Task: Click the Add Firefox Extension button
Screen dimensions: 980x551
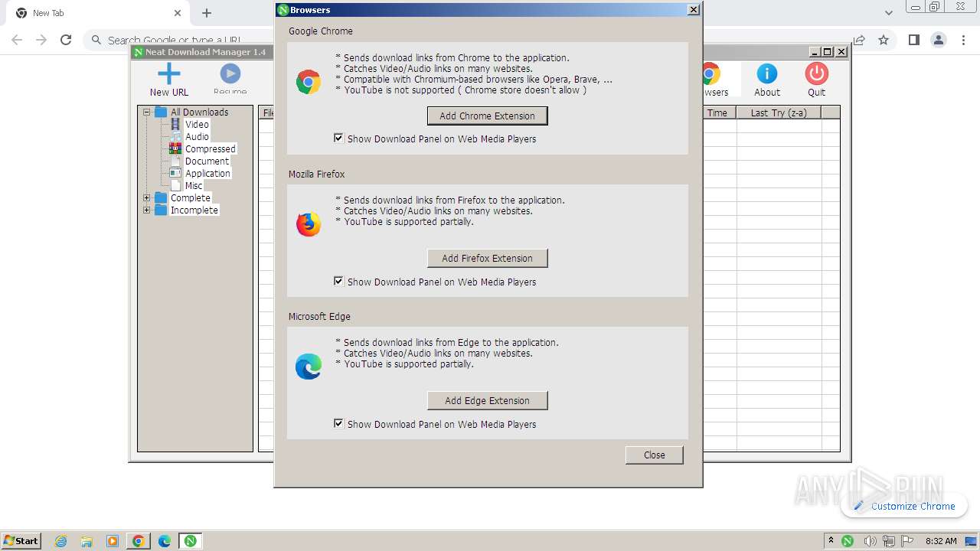Action: (487, 258)
